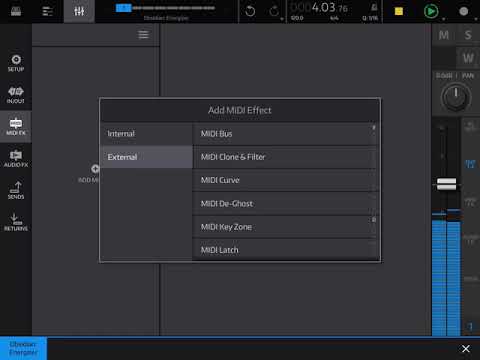The height and width of the screenshot is (360, 480).
Task: Click the undo arrow
Action: (250, 11)
